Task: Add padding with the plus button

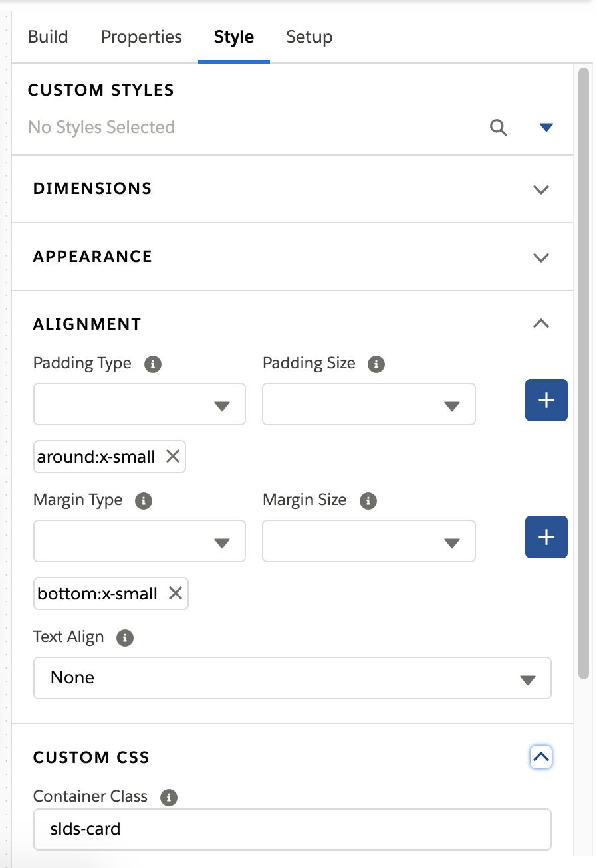Action: [546, 400]
